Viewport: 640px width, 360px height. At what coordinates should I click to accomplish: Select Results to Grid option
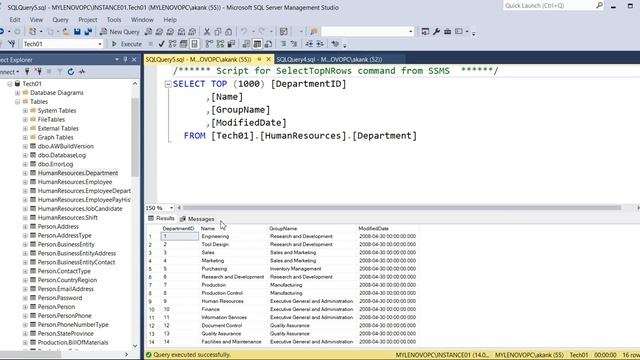(257, 44)
